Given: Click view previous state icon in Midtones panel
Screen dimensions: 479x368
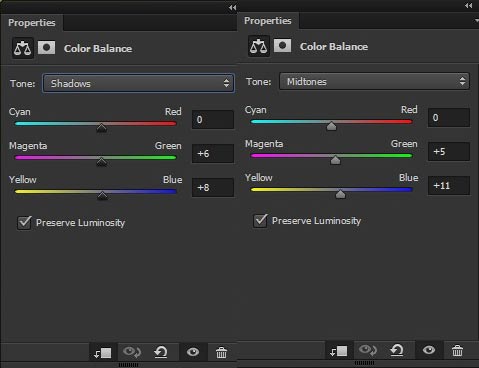Looking at the screenshot, I should (368, 350).
